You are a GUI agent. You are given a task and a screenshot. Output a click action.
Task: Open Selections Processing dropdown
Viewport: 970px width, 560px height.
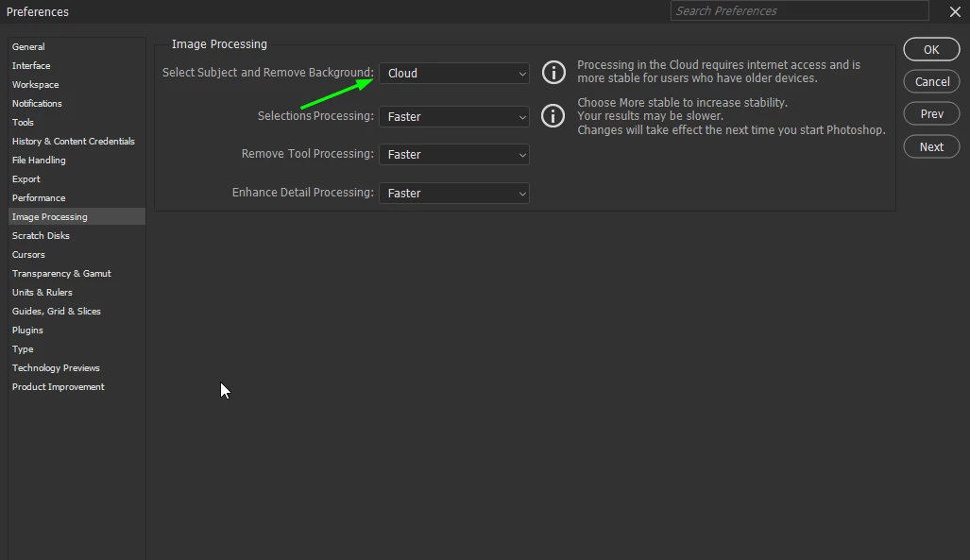coord(454,117)
